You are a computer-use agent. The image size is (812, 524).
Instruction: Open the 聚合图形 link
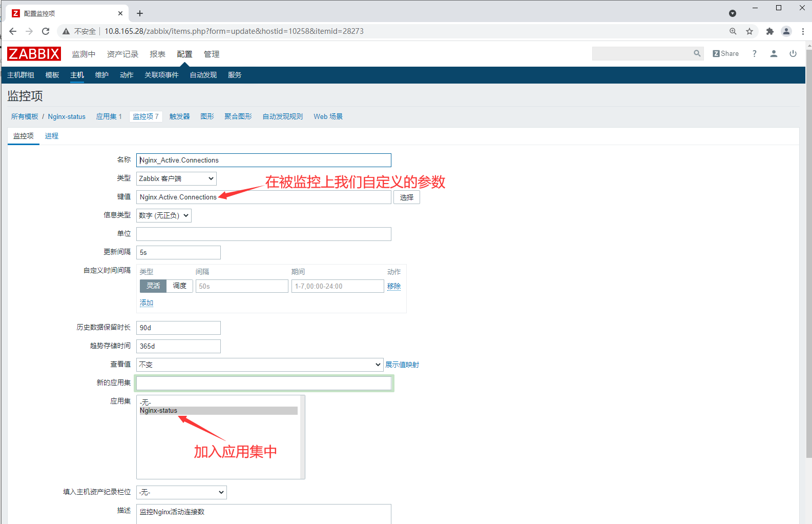point(238,116)
